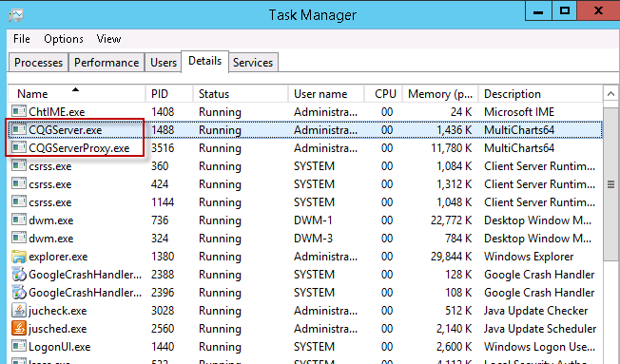Sort by the Name column header
Viewport: 620px width, 364px height.
(76, 94)
